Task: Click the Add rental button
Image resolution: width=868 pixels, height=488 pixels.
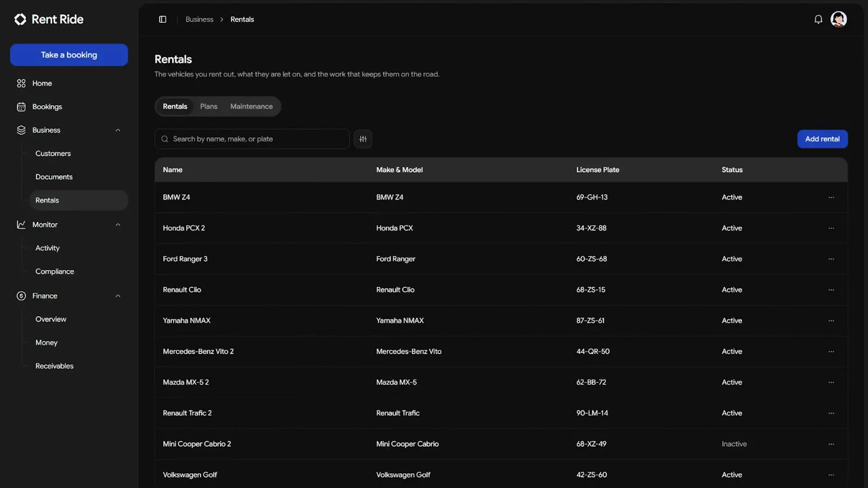Action: [822, 139]
